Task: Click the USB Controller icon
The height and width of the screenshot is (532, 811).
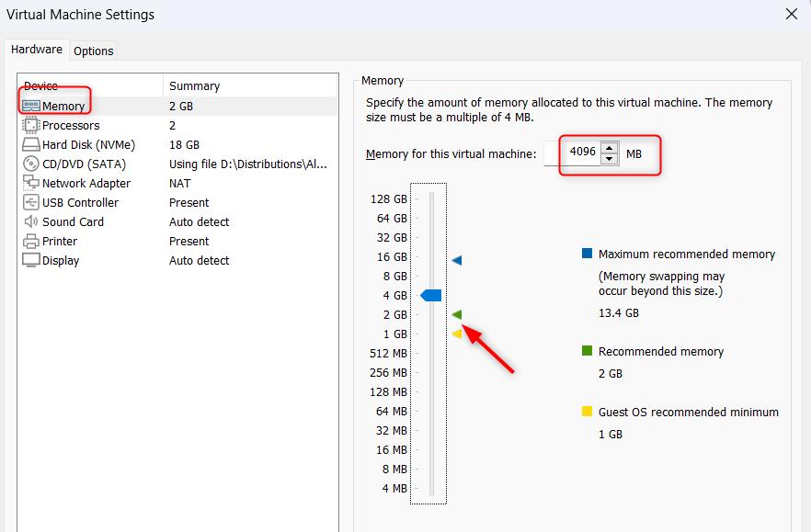Action: click(x=31, y=202)
